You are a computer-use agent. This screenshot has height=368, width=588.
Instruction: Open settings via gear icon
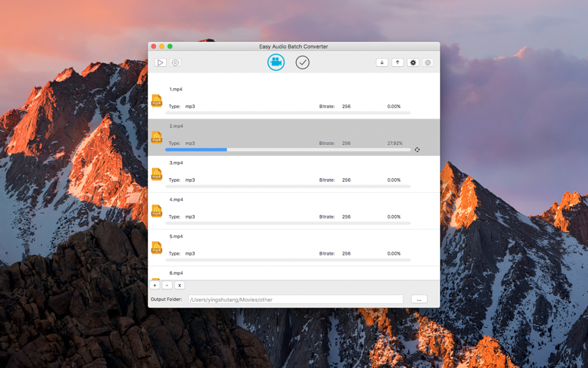[x=413, y=63]
